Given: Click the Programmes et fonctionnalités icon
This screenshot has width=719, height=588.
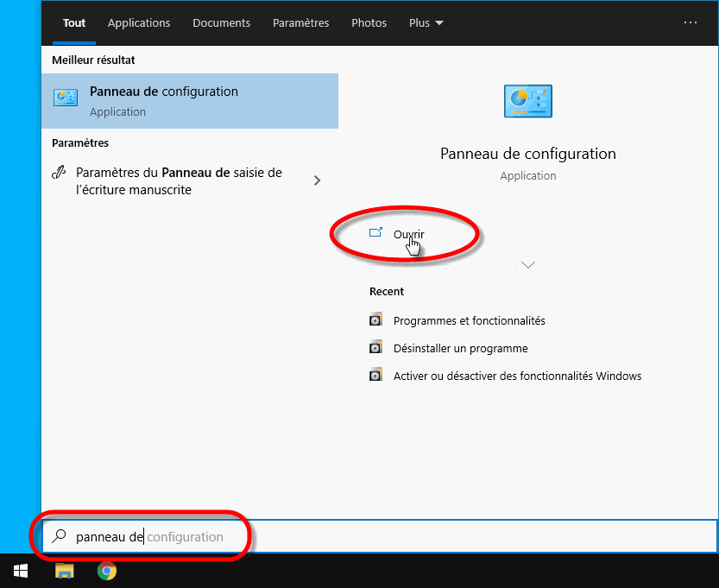Looking at the screenshot, I should (x=375, y=320).
